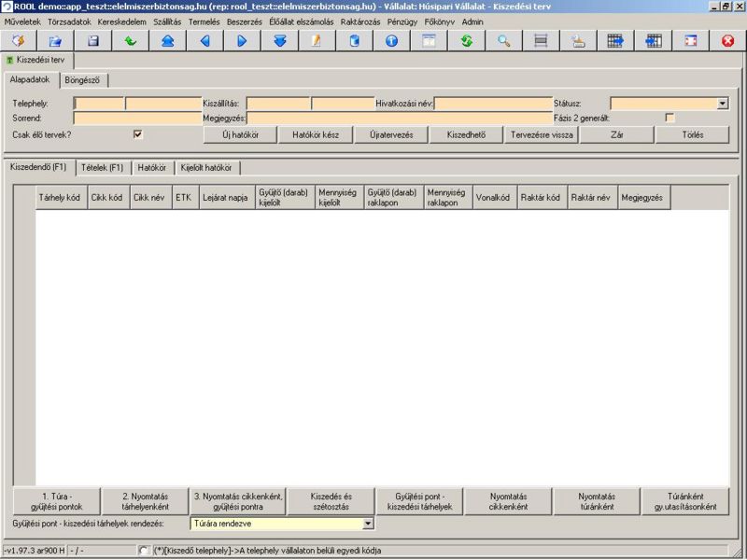This screenshot has width=747, height=560.
Task: Toggle the 'Csak élő tervek?' checkbox
Action: (138, 134)
